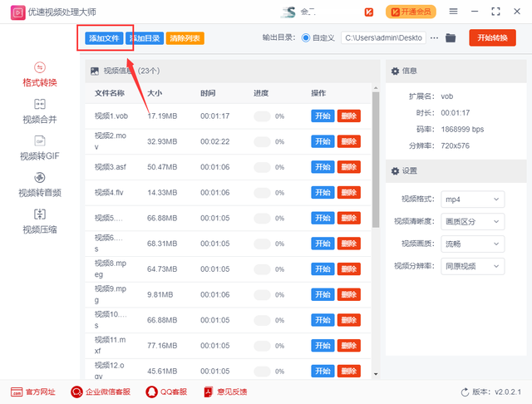
Task: Open 意见反馈 feedback icon
Action: pos(208,392)
